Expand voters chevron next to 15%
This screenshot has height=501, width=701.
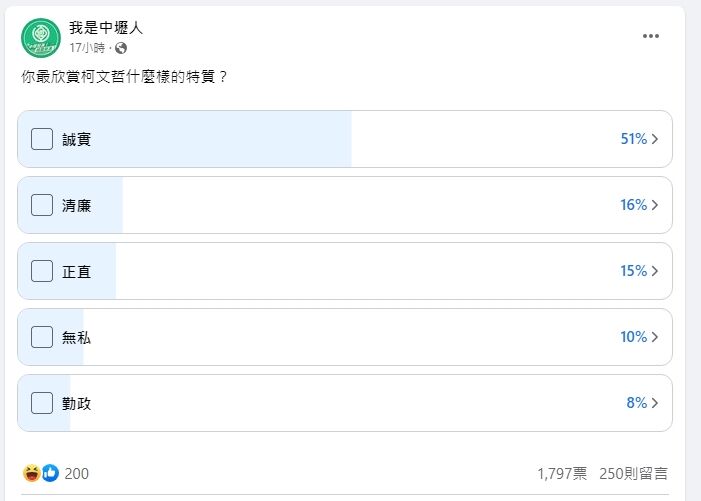click(x=655, y=271)
